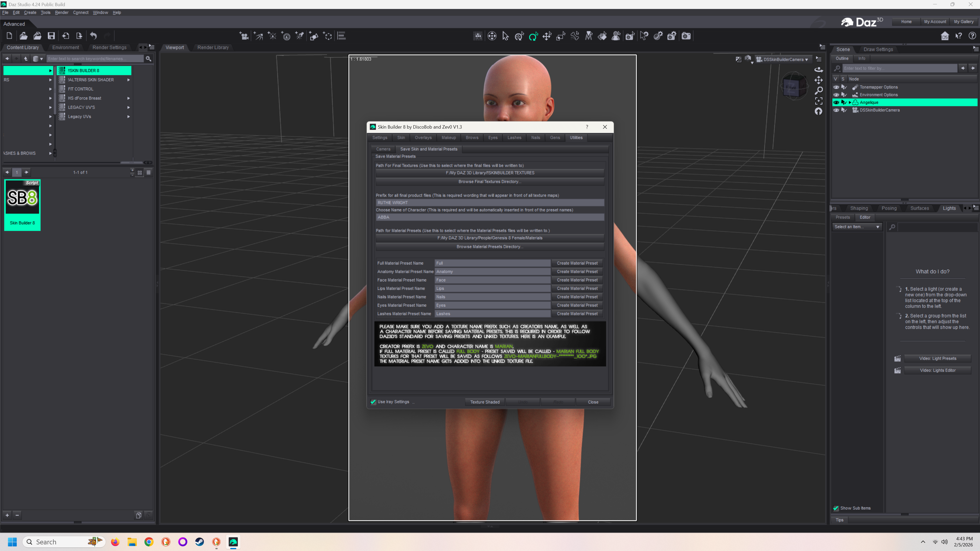Switch to the Makeup tab
Viewport: 980px width, 551px height.
coord(449,138)
